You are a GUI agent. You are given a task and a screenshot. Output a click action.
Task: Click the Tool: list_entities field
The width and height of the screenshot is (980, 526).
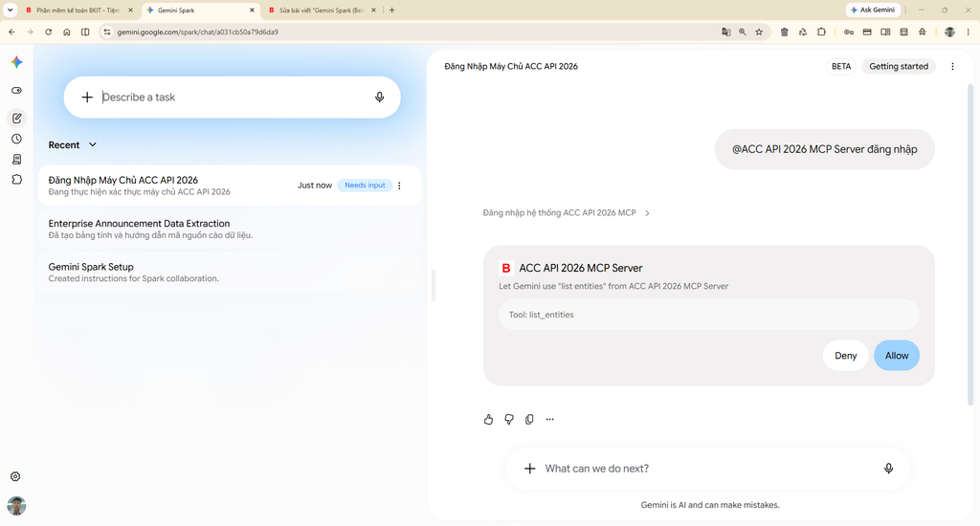coord(709,315)
